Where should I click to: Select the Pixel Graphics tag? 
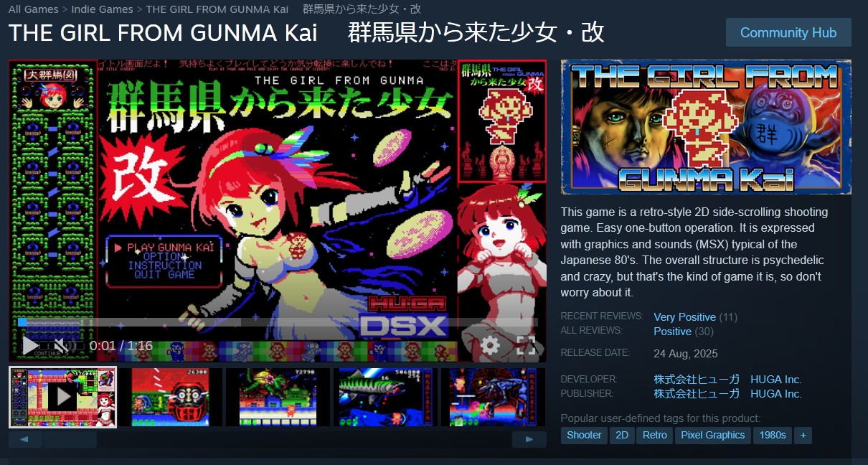click(x=713, y=435)
